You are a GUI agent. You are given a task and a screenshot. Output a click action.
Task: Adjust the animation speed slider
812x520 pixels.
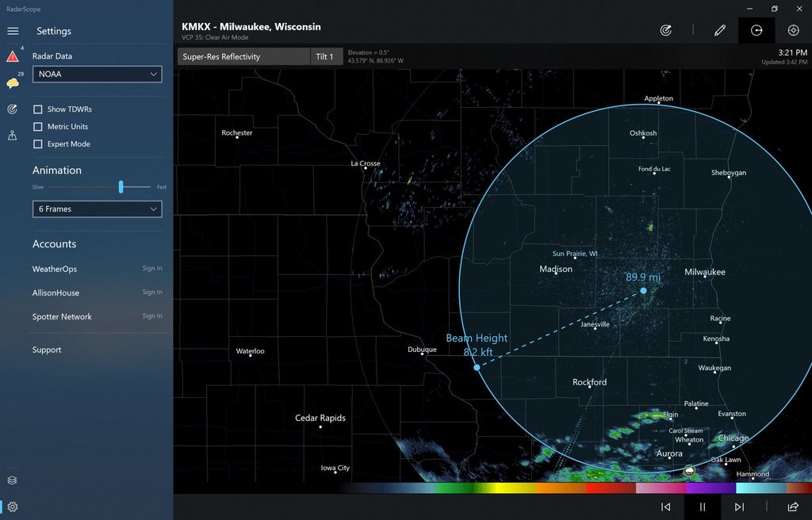(x=121, y=187)
